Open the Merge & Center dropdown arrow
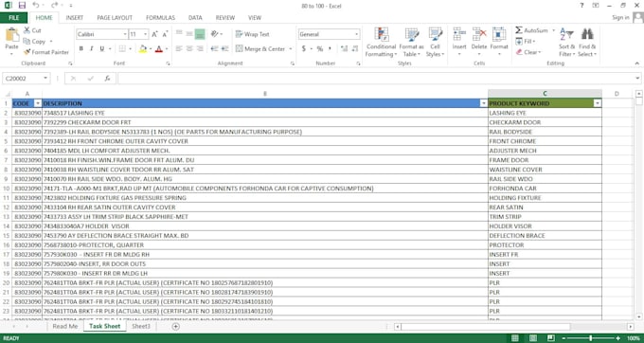644x343 pixels. tap(291, 48)
